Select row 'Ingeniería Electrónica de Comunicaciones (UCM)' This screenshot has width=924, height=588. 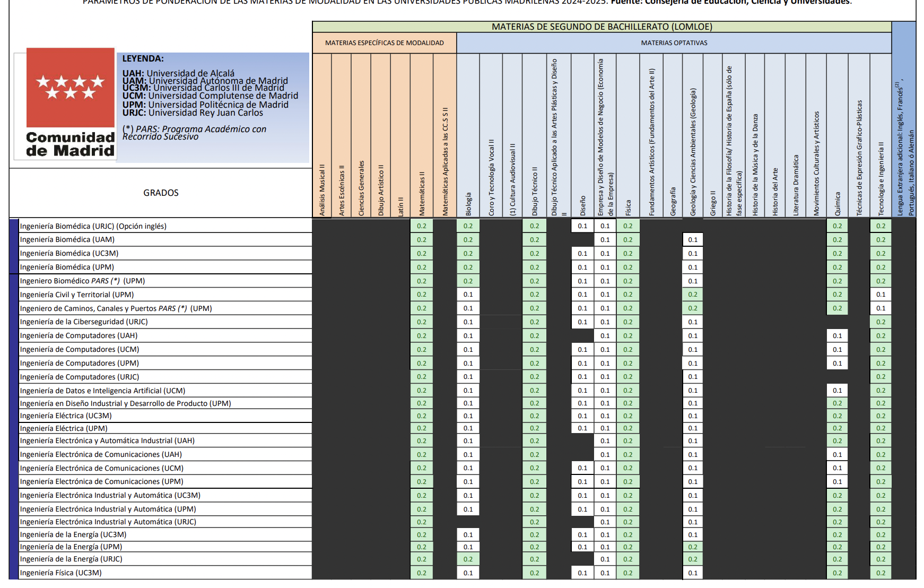pyautogui.click(x=165, y=468)
